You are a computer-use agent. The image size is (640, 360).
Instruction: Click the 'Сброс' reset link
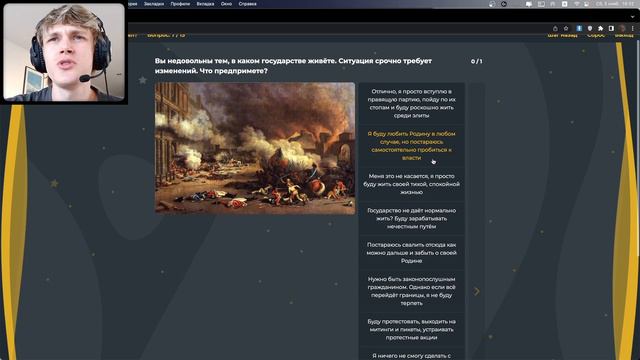pyautogui.click(x=596, y=36)
